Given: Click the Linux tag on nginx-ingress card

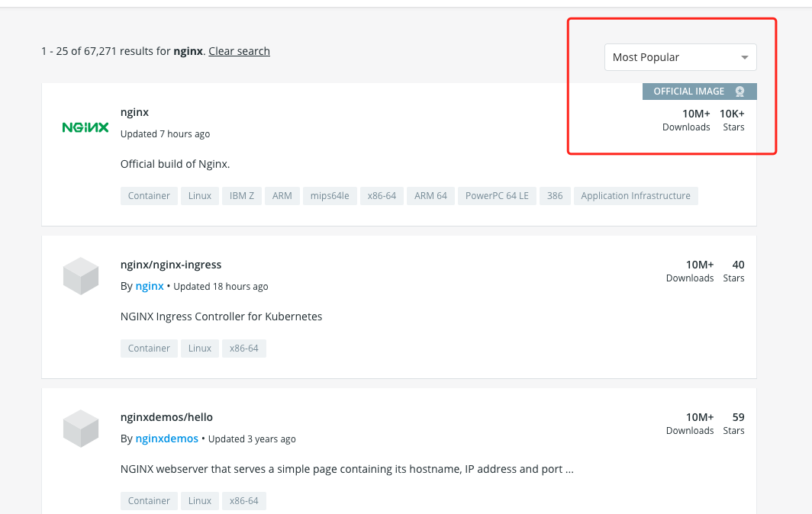Looking at the screenshot, I should click(x=200, y=349).
